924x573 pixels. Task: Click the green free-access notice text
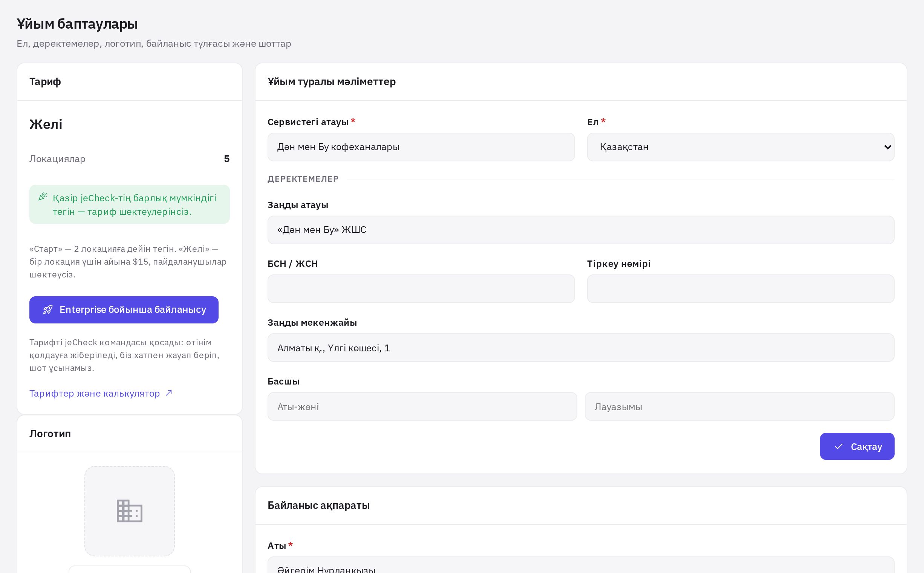(x=135, y=205)
